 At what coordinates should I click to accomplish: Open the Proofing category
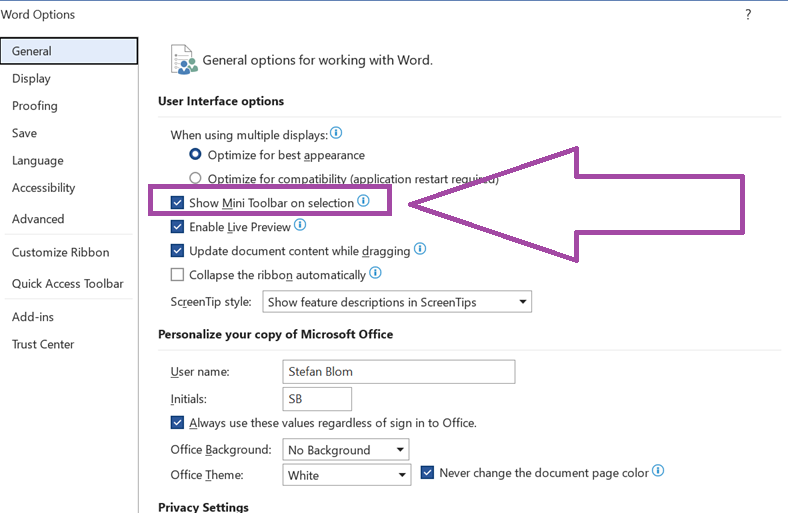coord(35,106)
